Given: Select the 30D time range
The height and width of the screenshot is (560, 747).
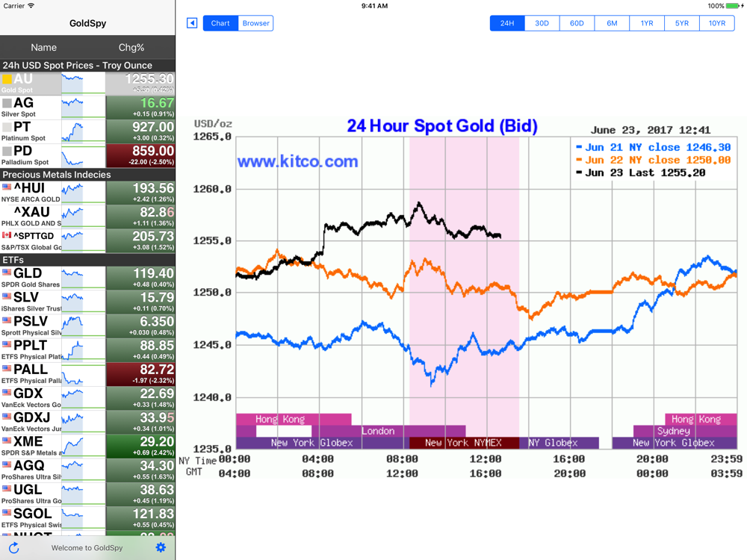Looking at the screenshot, I should pyautogui.click(x=542, y=23).
